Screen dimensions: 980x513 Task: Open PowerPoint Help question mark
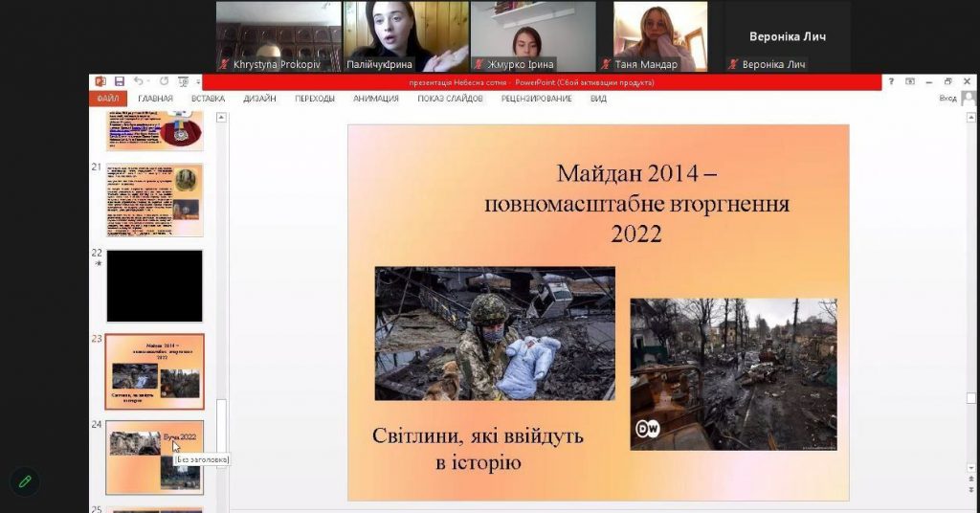click(x=890, y=82)
